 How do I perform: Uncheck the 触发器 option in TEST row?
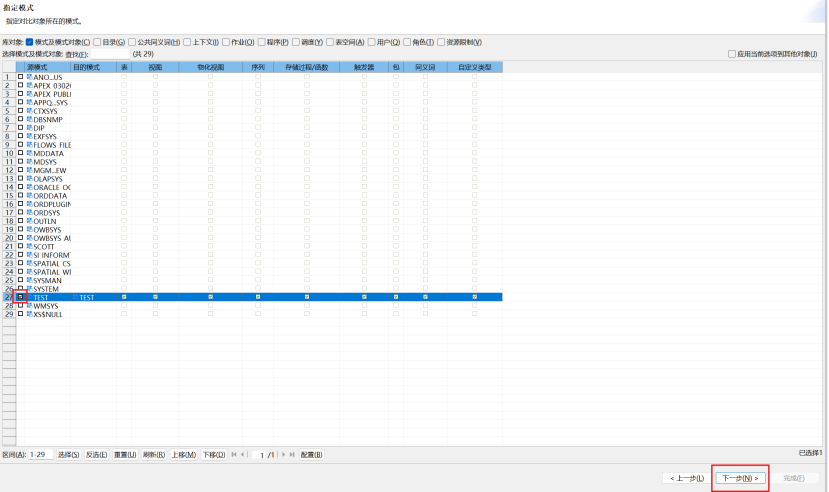[364, 297]
